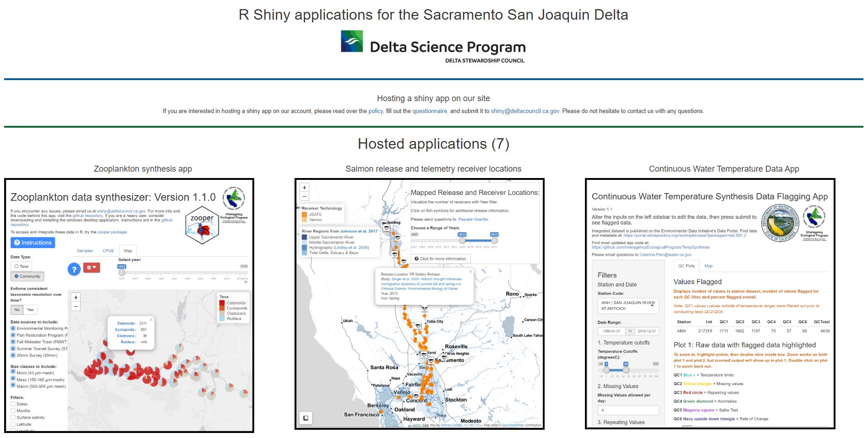Screen dimensions: 868x438
Task: Toggle 20mm Survey checkbox
Action: click(13, 355)
